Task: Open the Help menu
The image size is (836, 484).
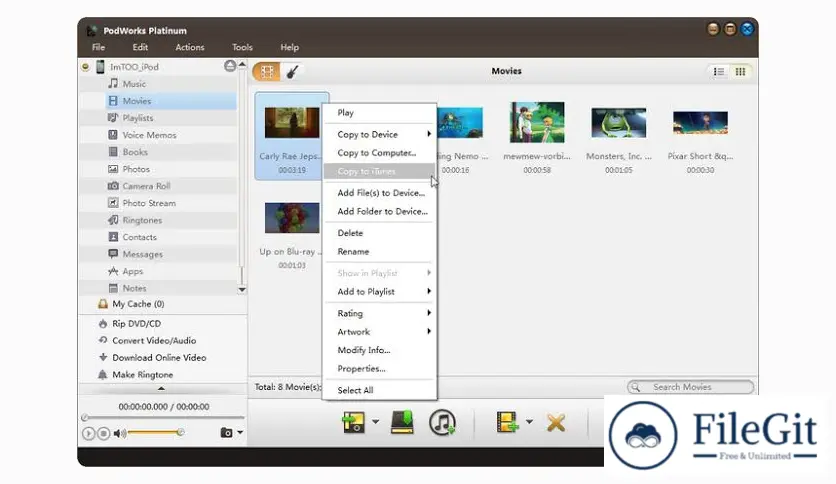Action: coord(290,47)
